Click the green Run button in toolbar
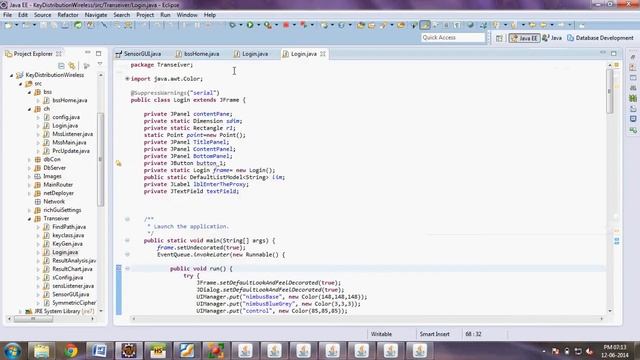This screenshot has width=640, height=360. [250, 25]
